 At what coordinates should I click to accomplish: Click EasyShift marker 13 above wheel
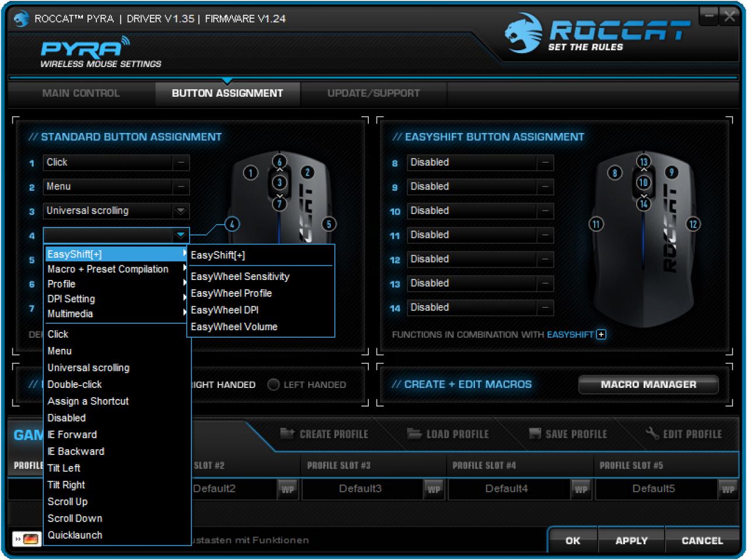[643, 162]
